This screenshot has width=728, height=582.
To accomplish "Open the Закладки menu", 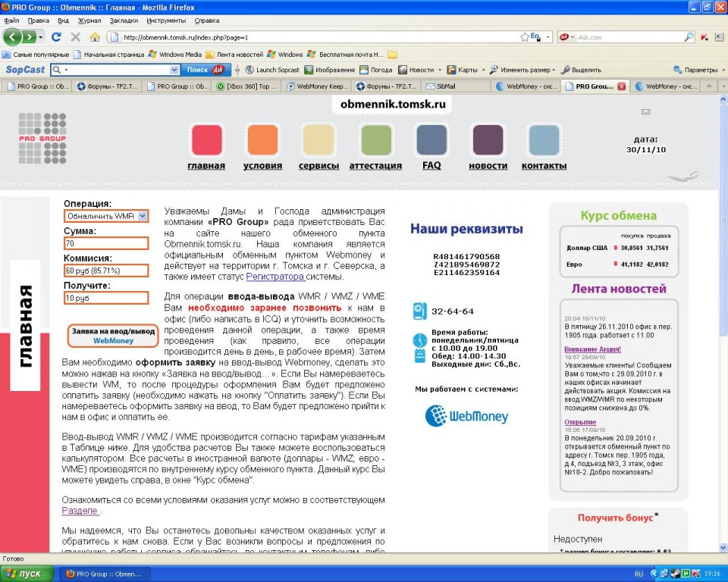I will pos(124,20).
